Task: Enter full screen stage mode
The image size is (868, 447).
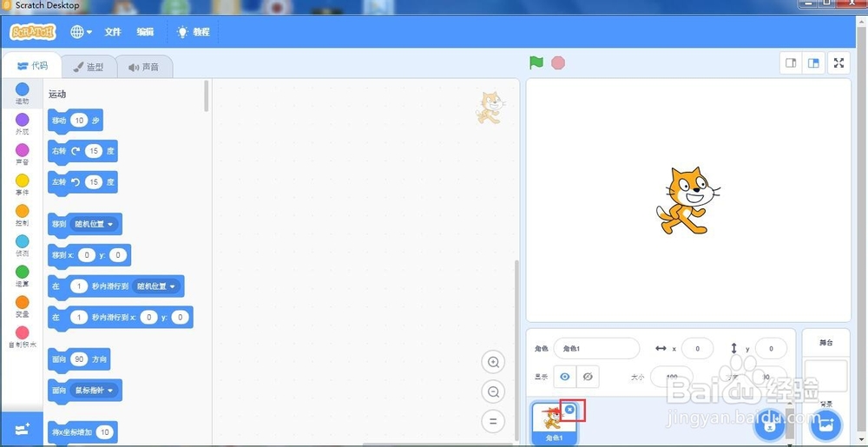Action: click(838, 63)
